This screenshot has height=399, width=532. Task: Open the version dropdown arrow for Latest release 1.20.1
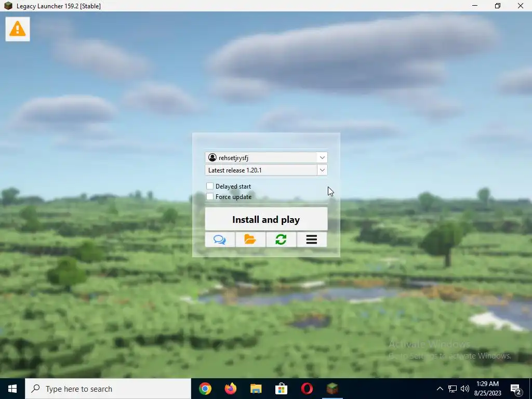[322, 170]
